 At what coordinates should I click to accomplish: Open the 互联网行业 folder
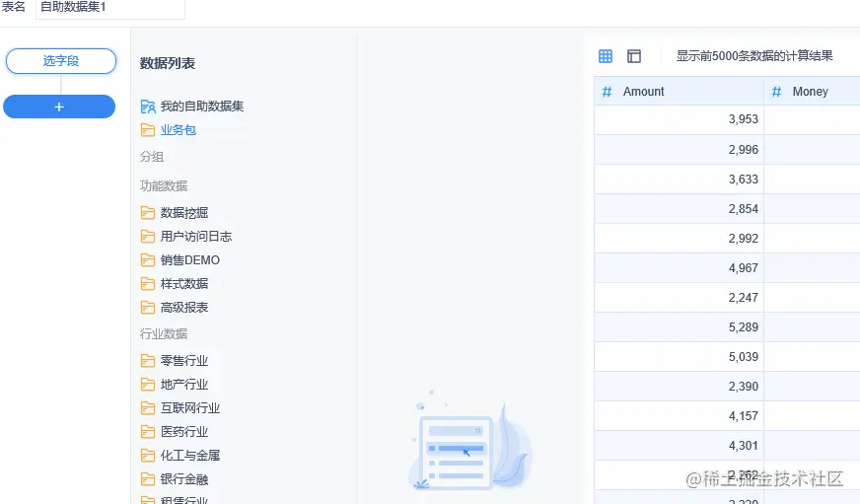[189, 408]
